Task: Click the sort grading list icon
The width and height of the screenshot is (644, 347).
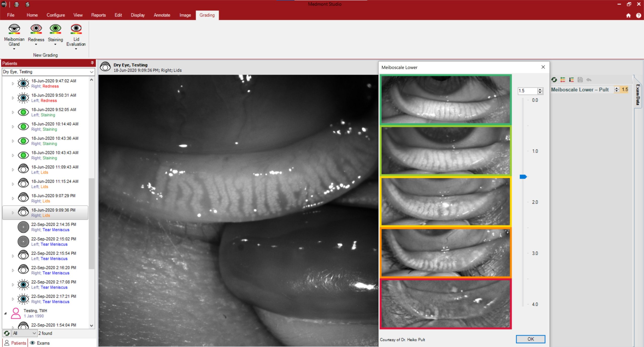Action: click(x=571, y=80)
